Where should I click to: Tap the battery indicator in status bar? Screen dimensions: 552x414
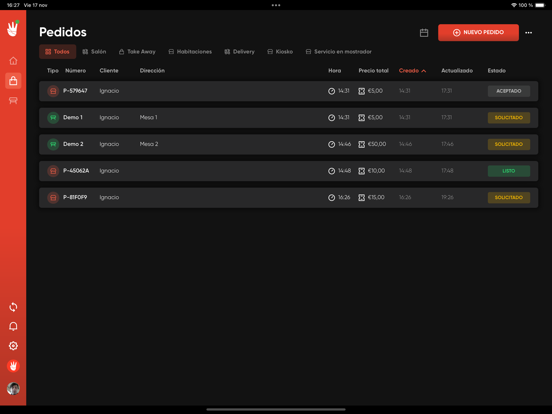click(540, 5)
